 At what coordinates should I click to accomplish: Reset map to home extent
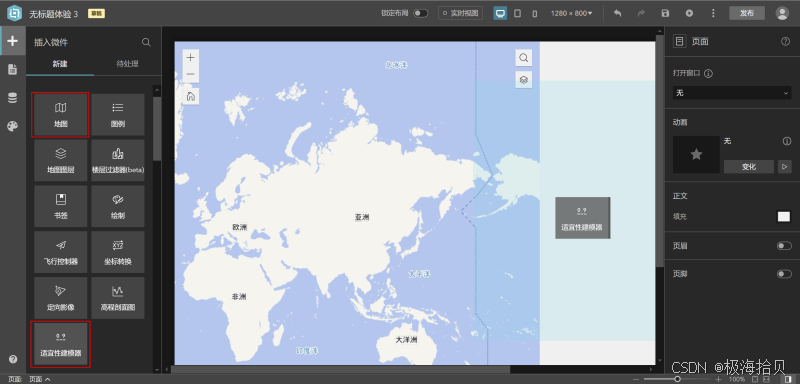coord(190,96)
